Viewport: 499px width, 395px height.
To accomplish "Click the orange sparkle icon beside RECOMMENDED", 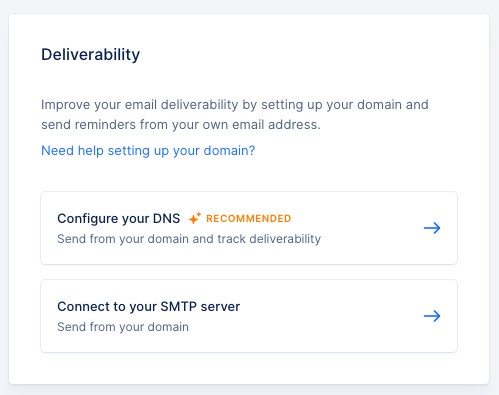I will [195, 218].
